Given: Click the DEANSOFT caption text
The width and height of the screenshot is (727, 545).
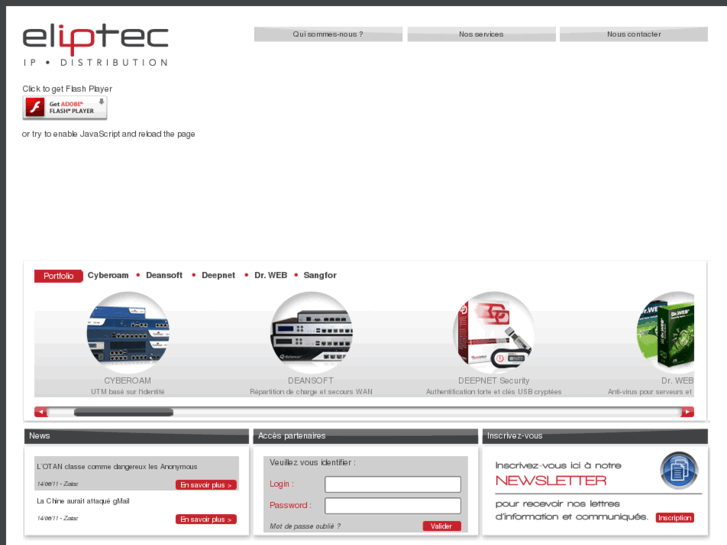Looking at the screenshot, I should (x=311, y=380).
